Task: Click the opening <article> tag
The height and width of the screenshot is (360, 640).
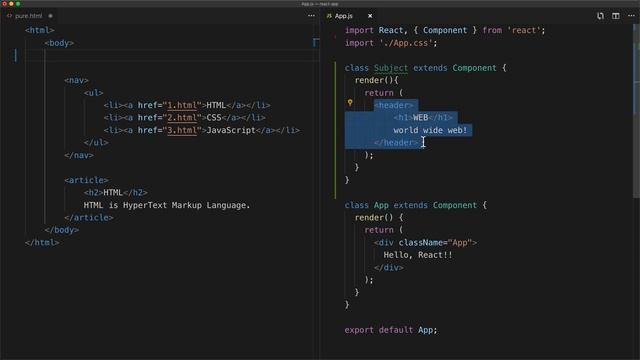Action: coord(86,180)
